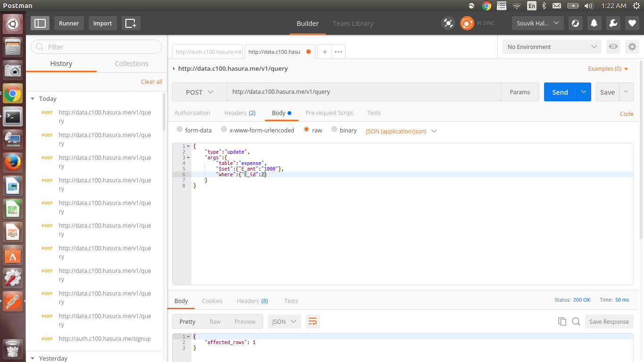Search the response with magnifier icon
Screen dimensions: 644x362
click(x=576, y=321)
